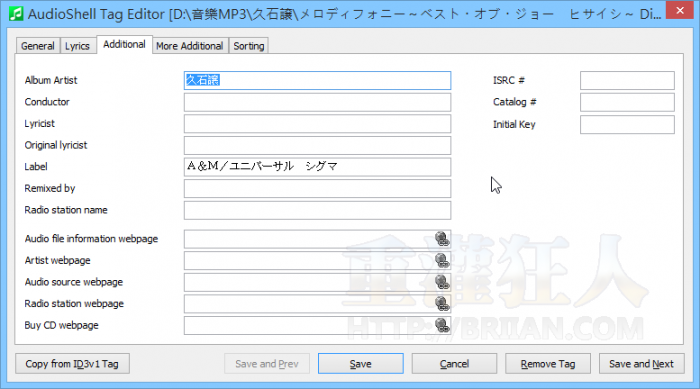Focus the Lyricist input field
Screen dimensions: 700x389
(317, 124)
